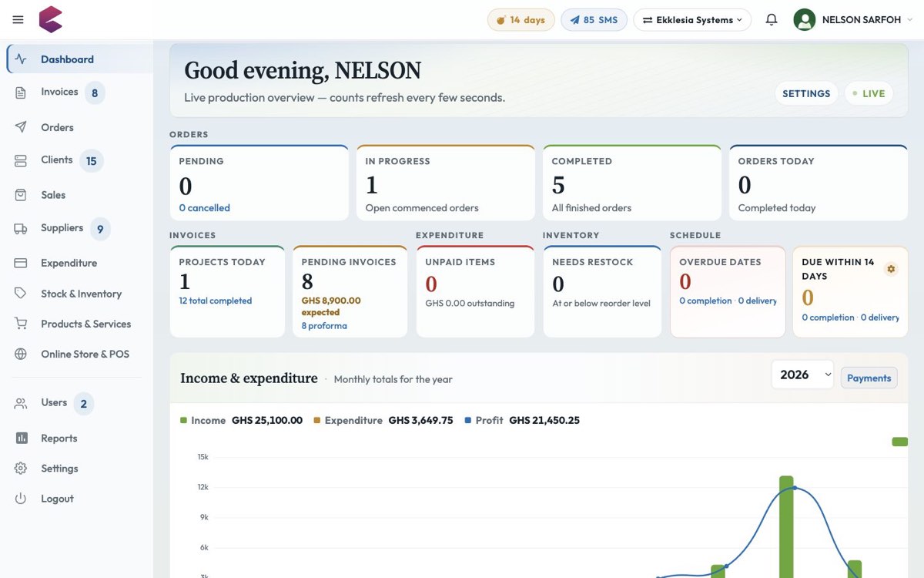Toggle the Profit legend series

484,420
